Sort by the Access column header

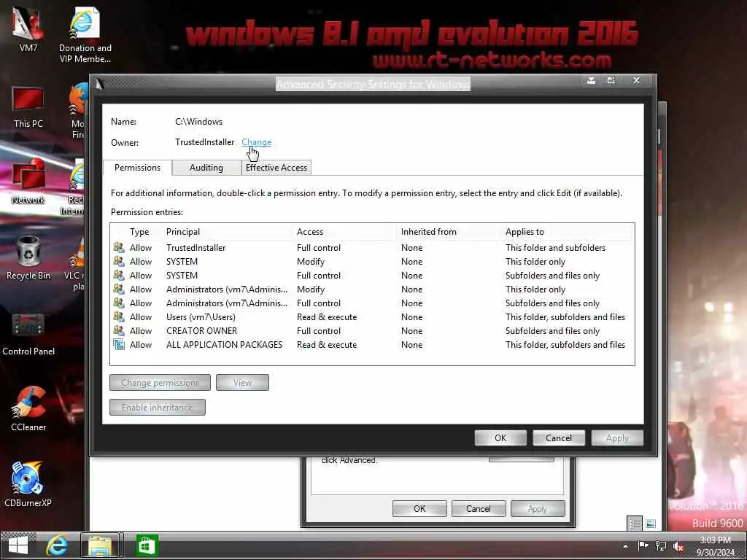tap(309, 232)
